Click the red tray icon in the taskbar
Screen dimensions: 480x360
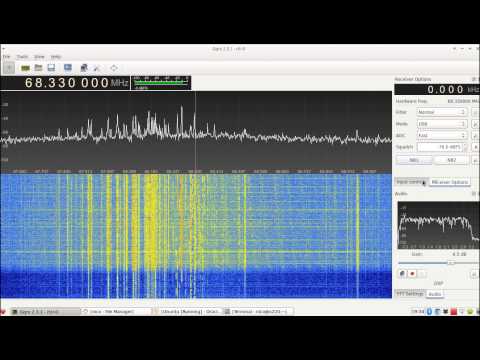pyautogui.click(x=454, y=311)
